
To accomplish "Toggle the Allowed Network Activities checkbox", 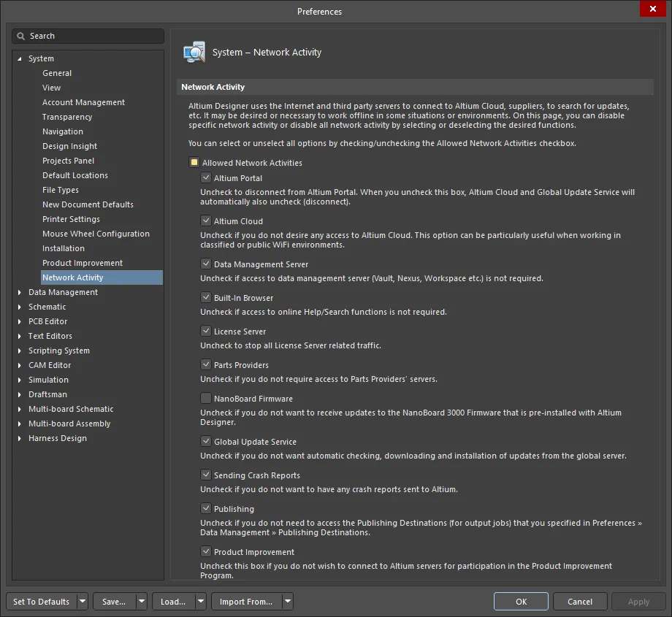I will (x=194, y=162).
